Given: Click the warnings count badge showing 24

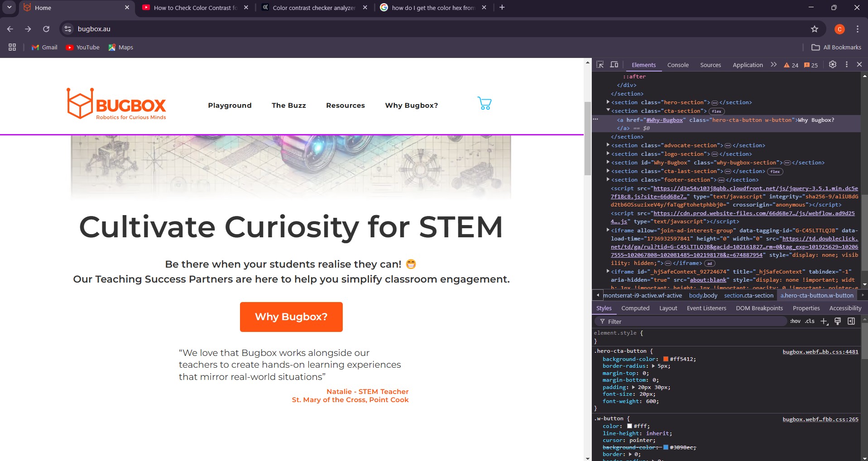Looking at the screenshot, I should point(791,65).
